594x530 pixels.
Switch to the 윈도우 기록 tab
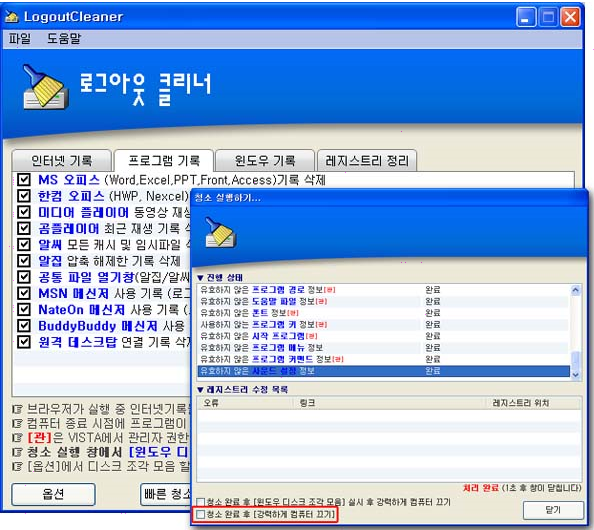pyautogui.click(x=265, y=161)
